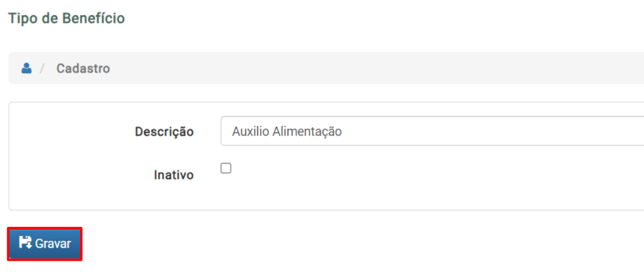Click the 'Auxilio Alimentação' text in the field
644x276 pixels.
click(287, 131)
